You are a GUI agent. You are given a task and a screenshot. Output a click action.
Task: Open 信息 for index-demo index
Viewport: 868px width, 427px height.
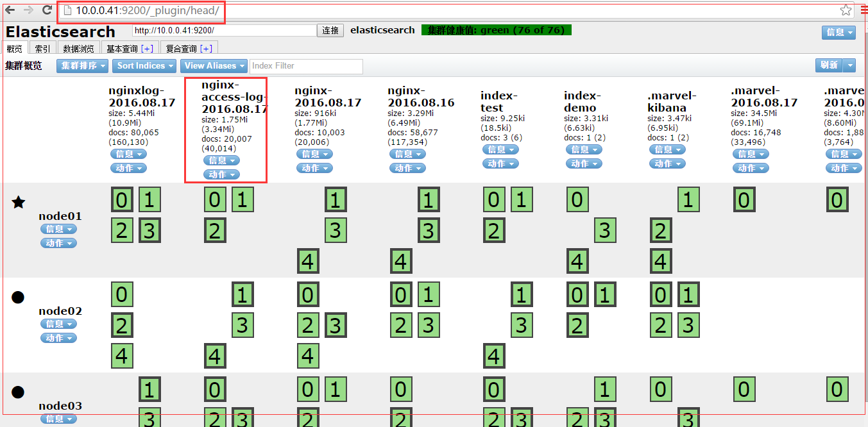click(x=584, y=149)
